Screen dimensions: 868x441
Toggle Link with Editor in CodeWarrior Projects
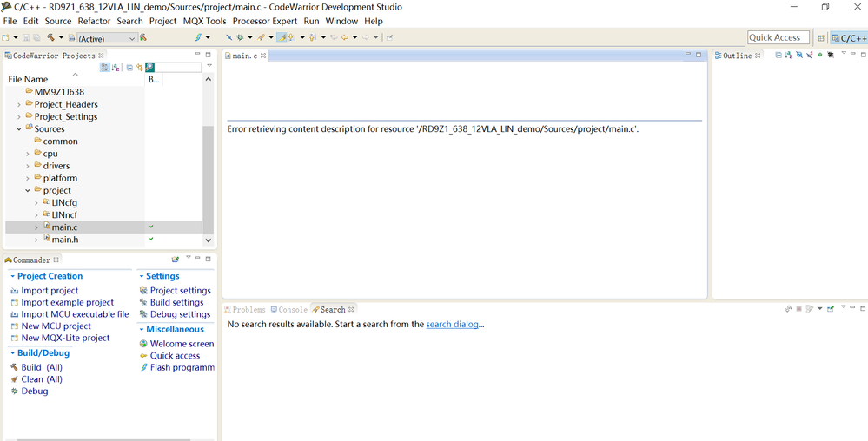pos(140,67)
